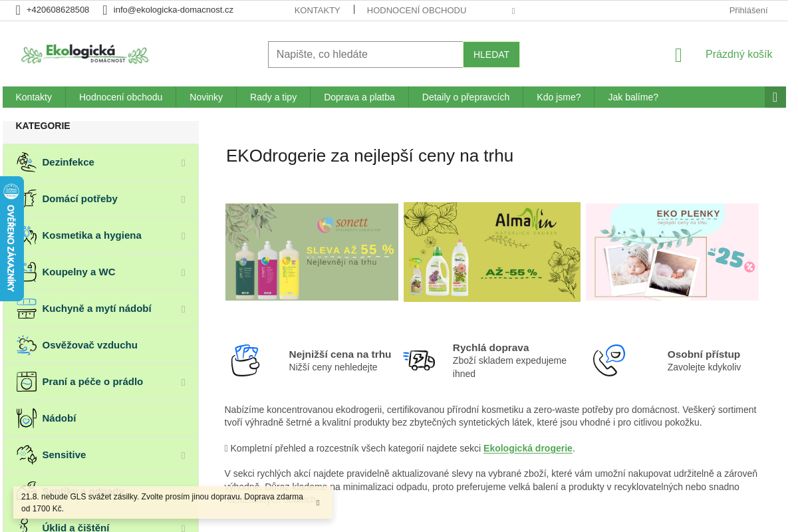798x532 pixels.
Task: Open the Prázdný košík cart link
Action: 739,55
